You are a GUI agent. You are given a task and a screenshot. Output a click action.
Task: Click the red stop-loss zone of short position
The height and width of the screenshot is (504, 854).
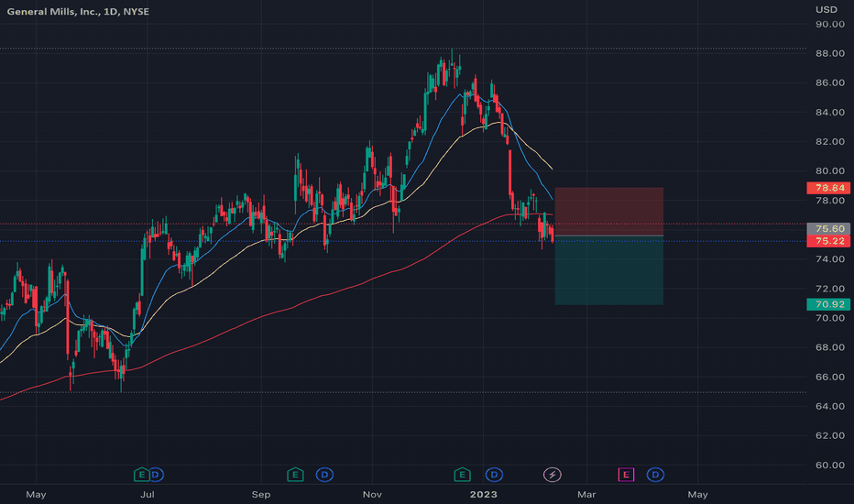coord(609,212)
